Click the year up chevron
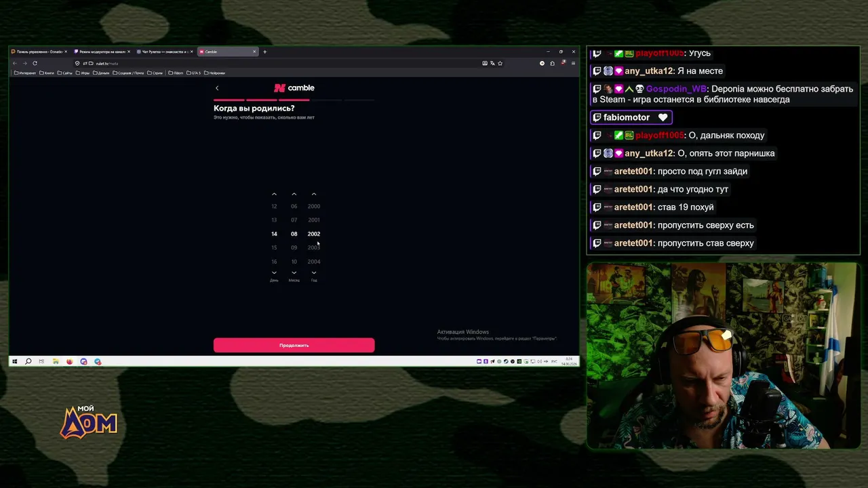 coord(313,195)
